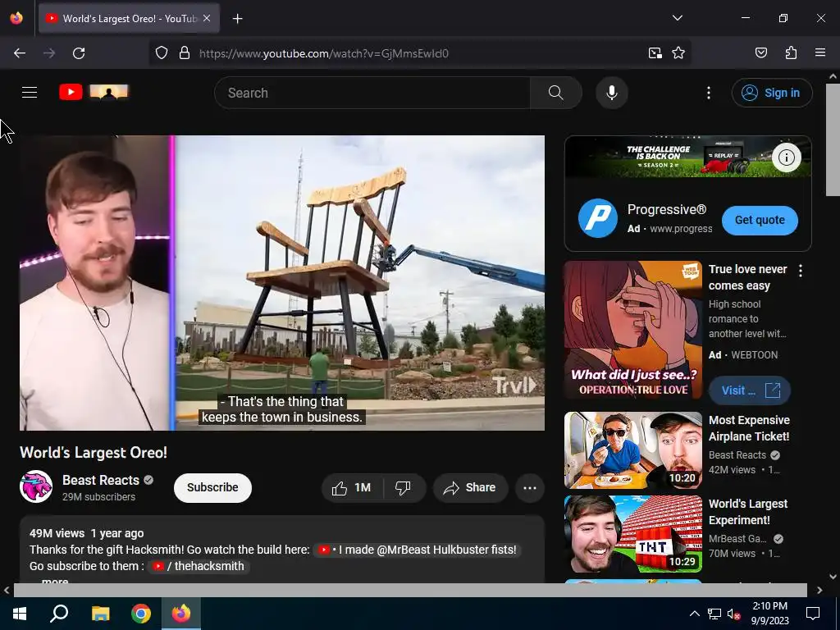Open tracking protection shield icon
This screenshot has width=840, height=630.
click(162, 53)
